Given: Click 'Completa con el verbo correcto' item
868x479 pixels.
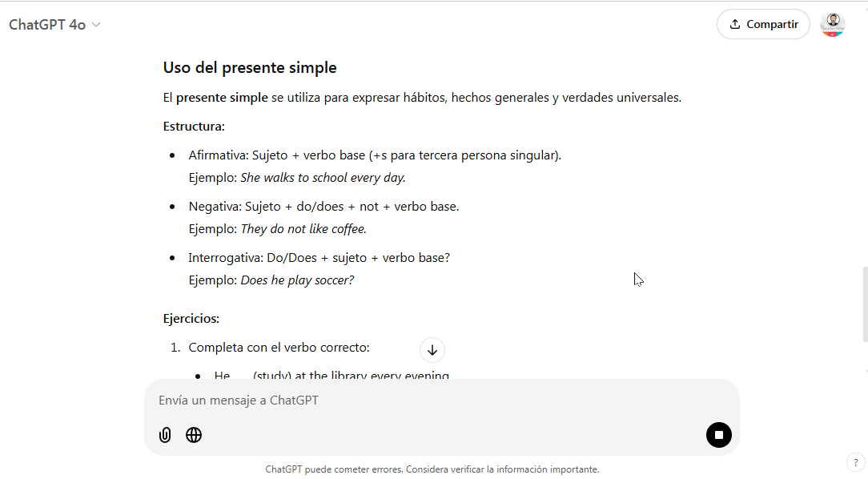Looking at the screenshot, I should pos(279,348).
